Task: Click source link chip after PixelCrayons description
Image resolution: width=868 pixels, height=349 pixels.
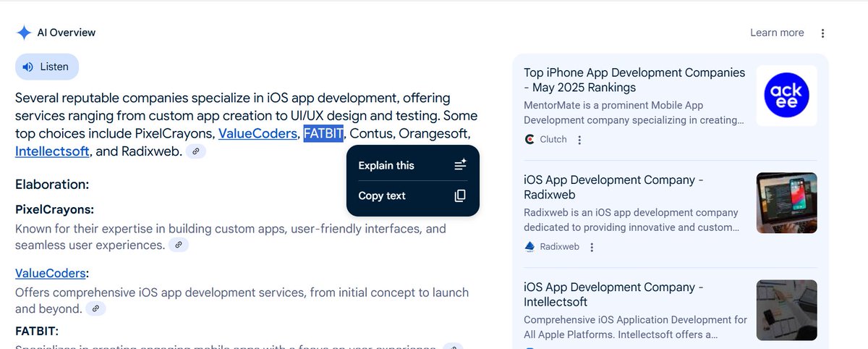Action: (x=179, y=245)
